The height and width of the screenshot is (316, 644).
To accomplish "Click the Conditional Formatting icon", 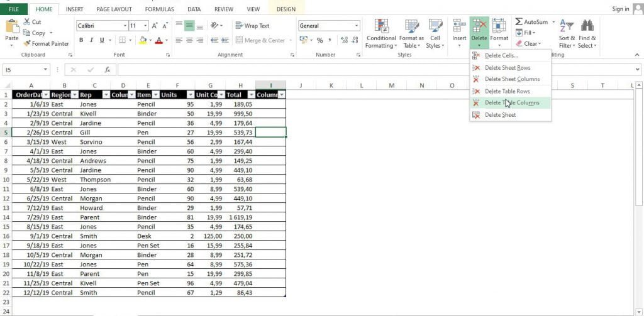I will tap(381, 26).
